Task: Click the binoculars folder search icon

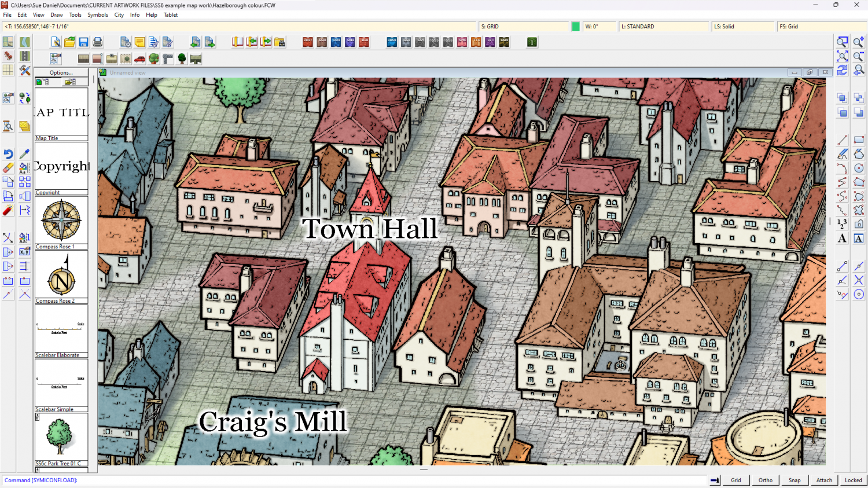Action: pyautogui.click(x=279, y=42)
